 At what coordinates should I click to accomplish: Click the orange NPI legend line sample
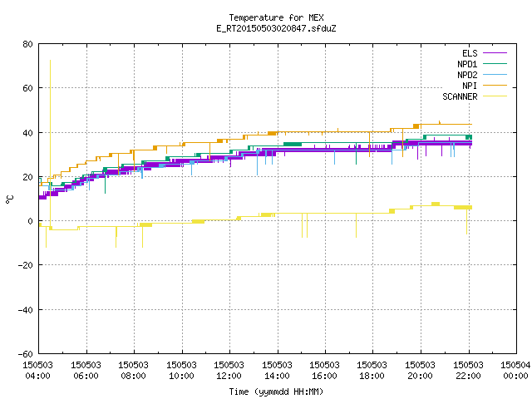click(495, 86)
